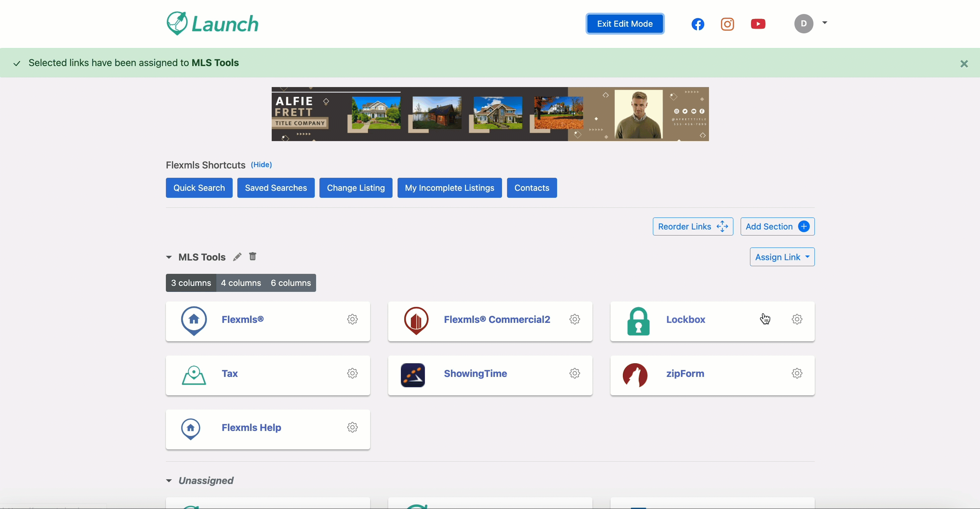Open the Quick Search shortcut
This screenshot has width=980, height=509.
tap(199, 188)
